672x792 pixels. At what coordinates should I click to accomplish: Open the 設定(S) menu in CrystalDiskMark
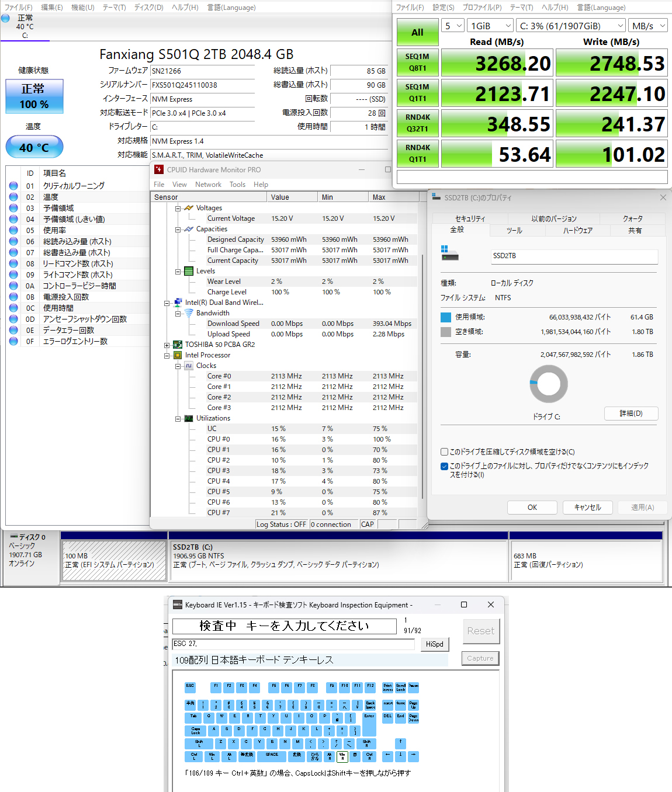coord(444,8)
